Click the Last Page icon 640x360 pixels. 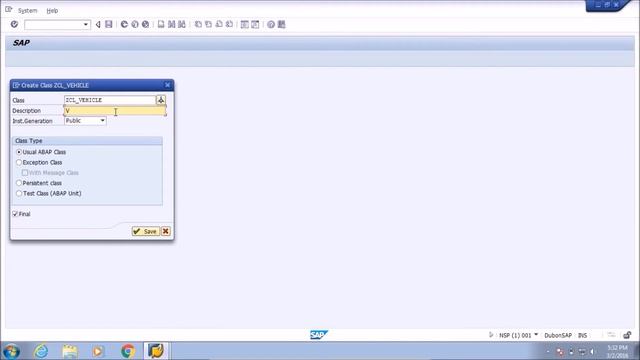[229, 24]
